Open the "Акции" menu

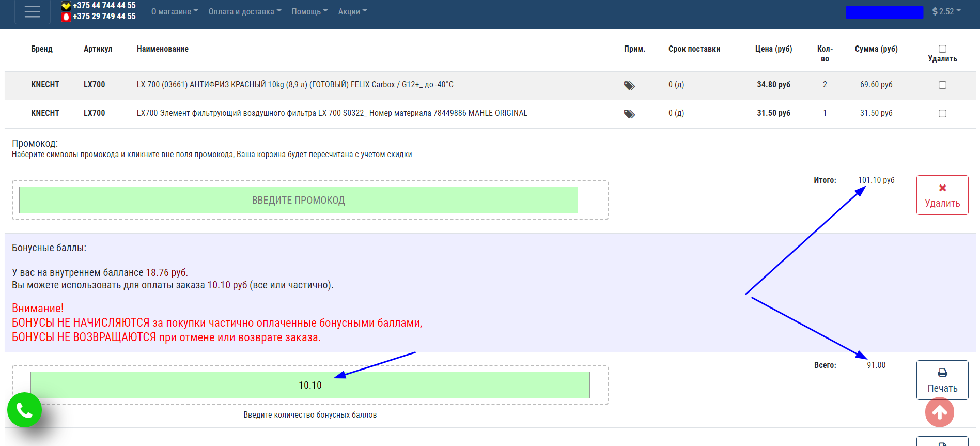pyautogui.click(x=352, y=11)
